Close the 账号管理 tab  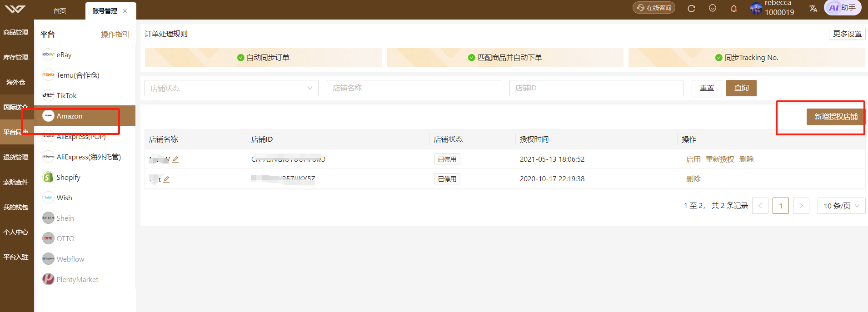(125, 11)
